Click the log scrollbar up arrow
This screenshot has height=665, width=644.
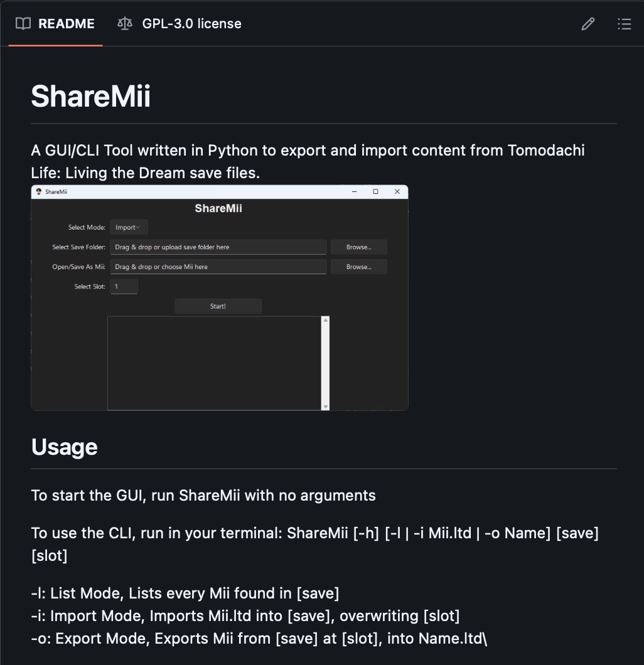325,321
